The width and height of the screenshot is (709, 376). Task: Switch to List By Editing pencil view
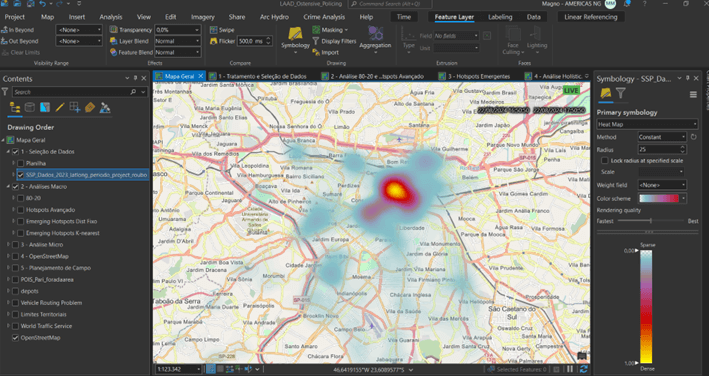(x=60, y=108)
